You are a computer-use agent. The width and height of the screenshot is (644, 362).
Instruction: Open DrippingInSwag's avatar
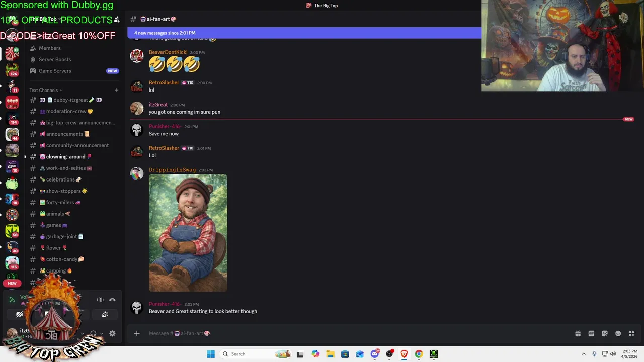coord(137,174)
